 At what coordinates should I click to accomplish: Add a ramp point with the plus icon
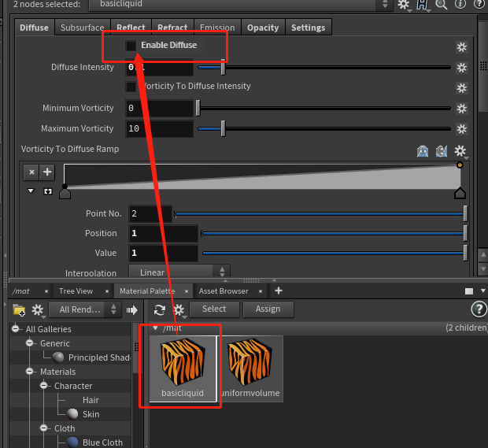click(47, 172)
